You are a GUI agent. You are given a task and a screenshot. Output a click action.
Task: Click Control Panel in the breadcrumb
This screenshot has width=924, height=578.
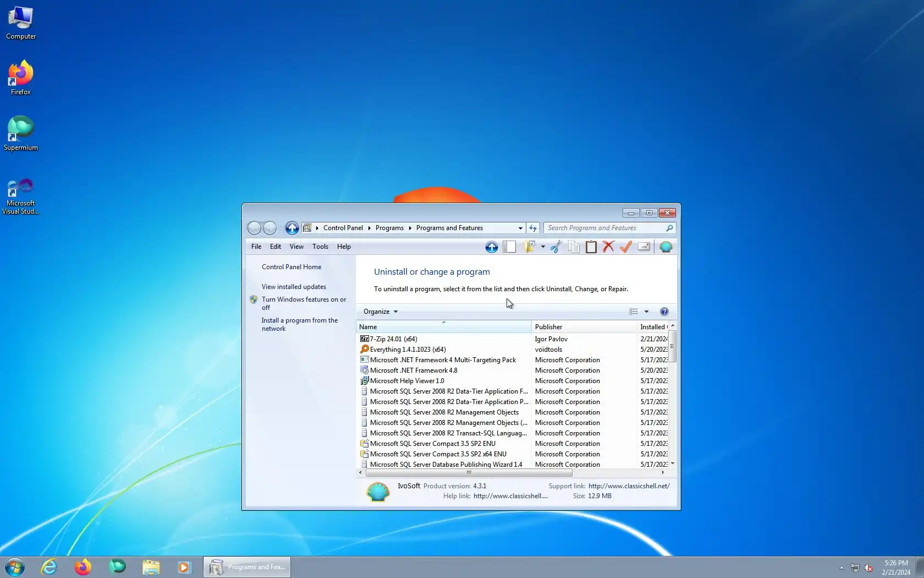(343, 228)
